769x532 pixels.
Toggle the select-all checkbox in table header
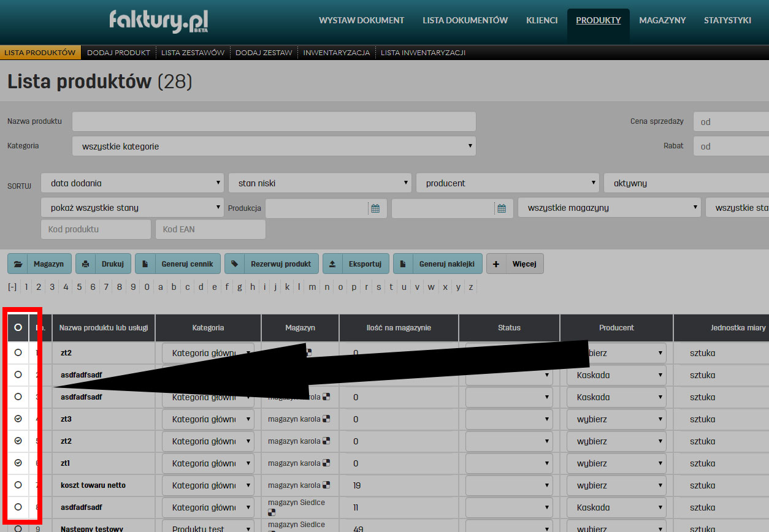pos(18,328)
